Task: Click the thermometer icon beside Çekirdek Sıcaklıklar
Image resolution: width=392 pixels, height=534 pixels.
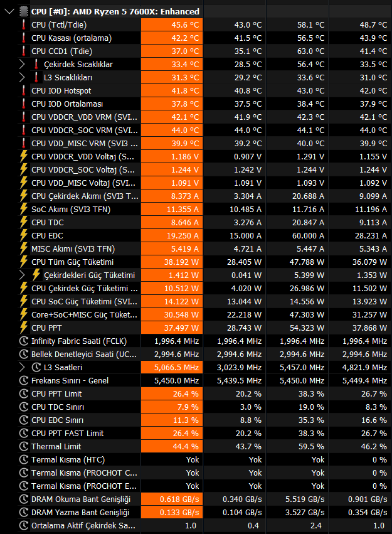Action: coord(36,65)
